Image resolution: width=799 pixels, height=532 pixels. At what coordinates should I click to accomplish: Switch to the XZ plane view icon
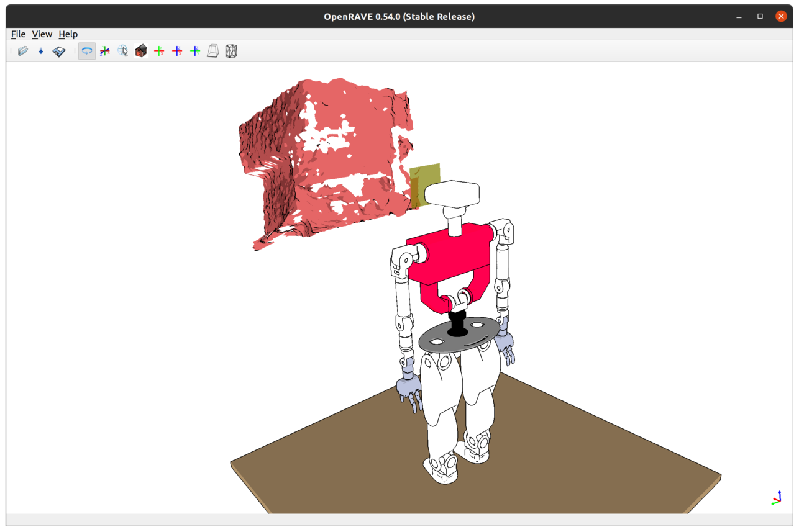point(177,51)
